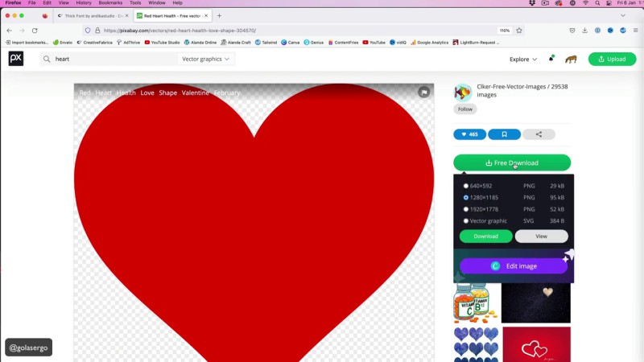The height and width of the screenshot is (362, 644).
Task: Select the 640×592 PNG size option
Action: [466, 186]
